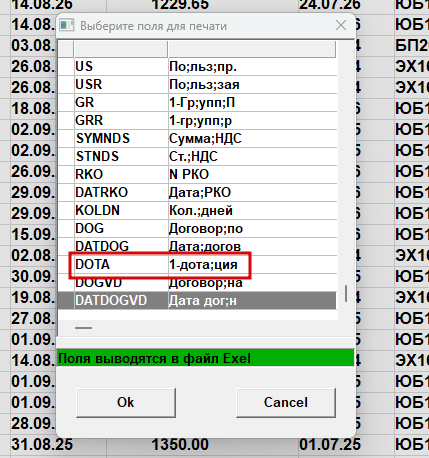
Task: Click the background table cell 01.07.25
Action: (x=330, y=445)
